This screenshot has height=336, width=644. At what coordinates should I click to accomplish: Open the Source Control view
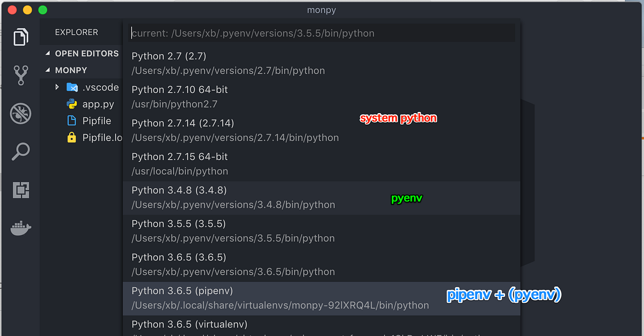coord(20,75)
